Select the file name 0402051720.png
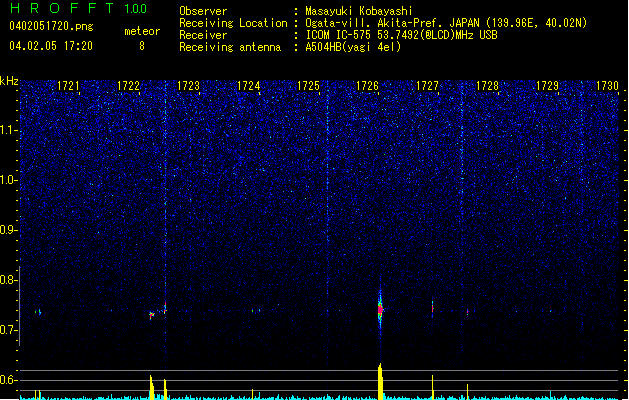The width and height of the screenshot is (629, 400). [x=51, y=26]
